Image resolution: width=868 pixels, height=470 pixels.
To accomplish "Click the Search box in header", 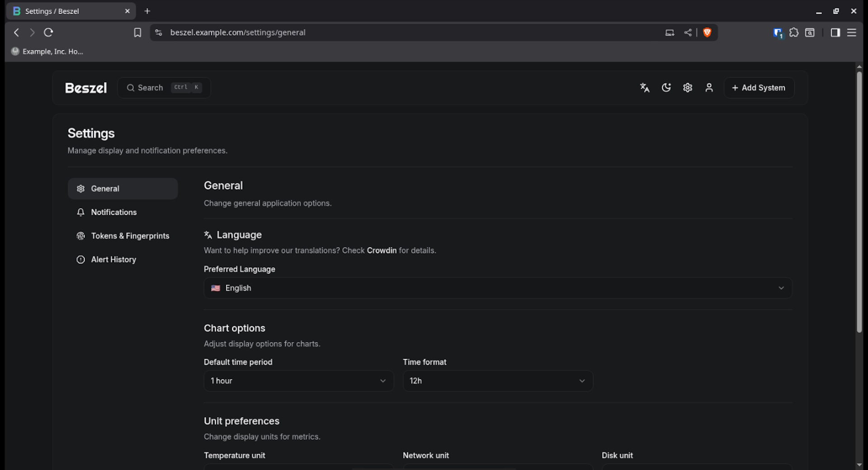I will click(x=164, y=88).
